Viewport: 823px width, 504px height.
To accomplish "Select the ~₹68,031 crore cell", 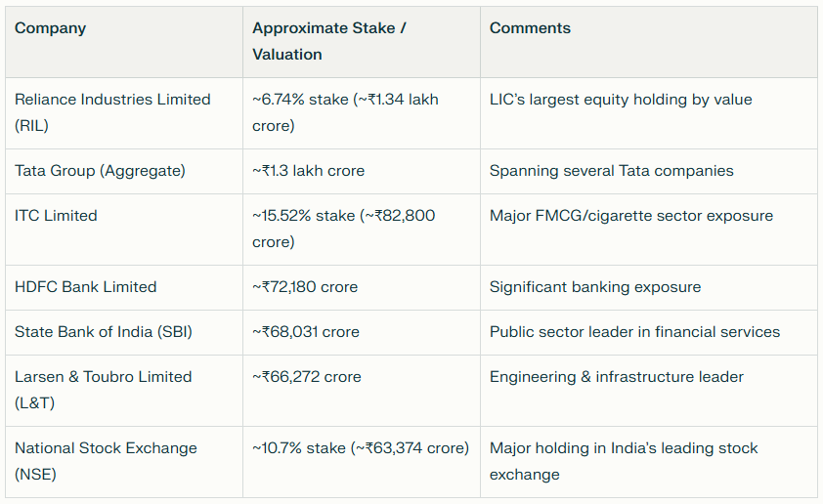I will pyautogui.click(x=305, y=332).
